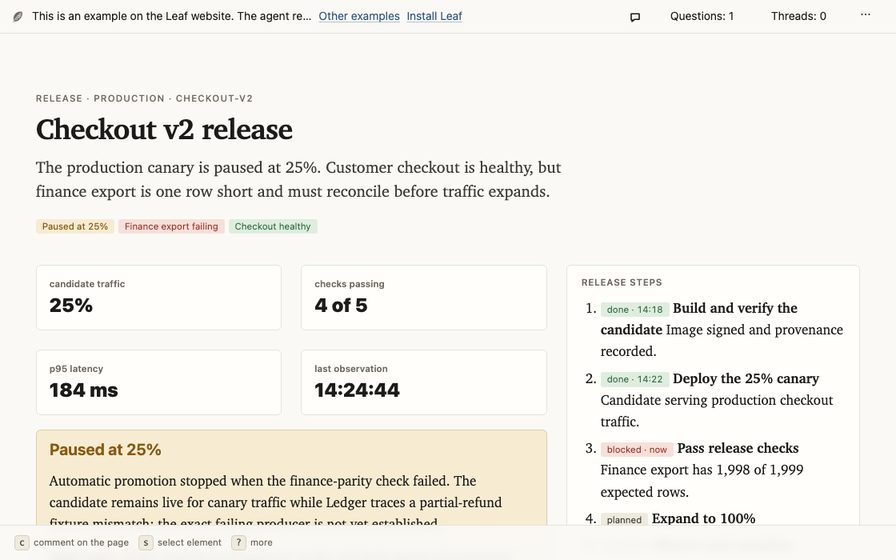Click 'Candidate serving production checkout traffic.' text
The width and height of the screenshot is (896, 560).
(717, 411)
